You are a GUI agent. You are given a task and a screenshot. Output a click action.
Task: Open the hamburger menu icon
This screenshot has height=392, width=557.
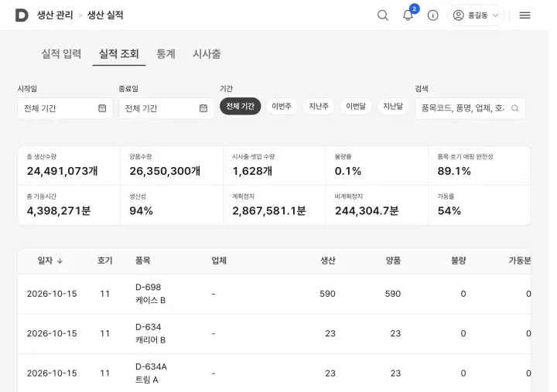525,15
